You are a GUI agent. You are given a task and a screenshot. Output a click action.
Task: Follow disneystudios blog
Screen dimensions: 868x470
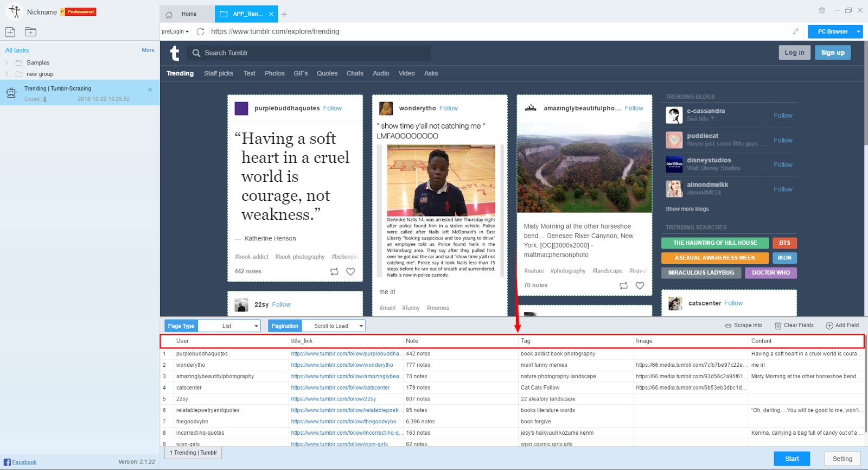point(783,165)
